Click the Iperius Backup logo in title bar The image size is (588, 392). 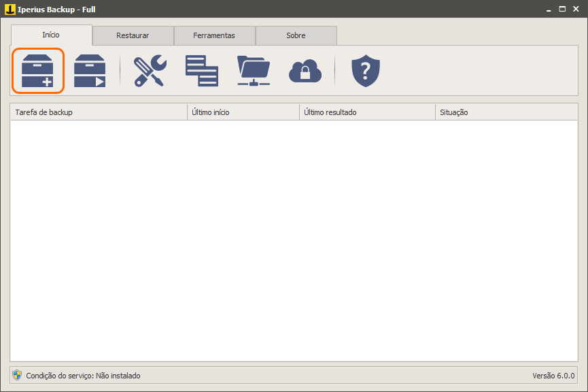tap(10, 9)
